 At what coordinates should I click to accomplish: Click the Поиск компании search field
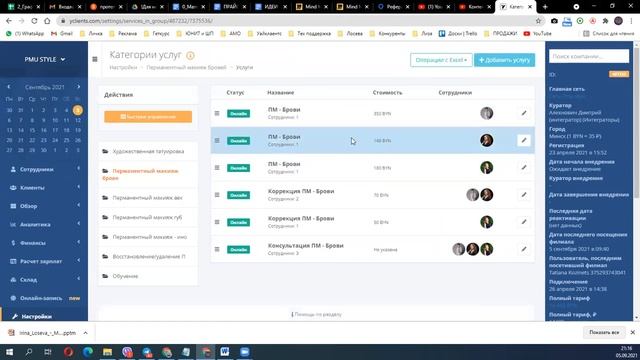coord(589,56)
